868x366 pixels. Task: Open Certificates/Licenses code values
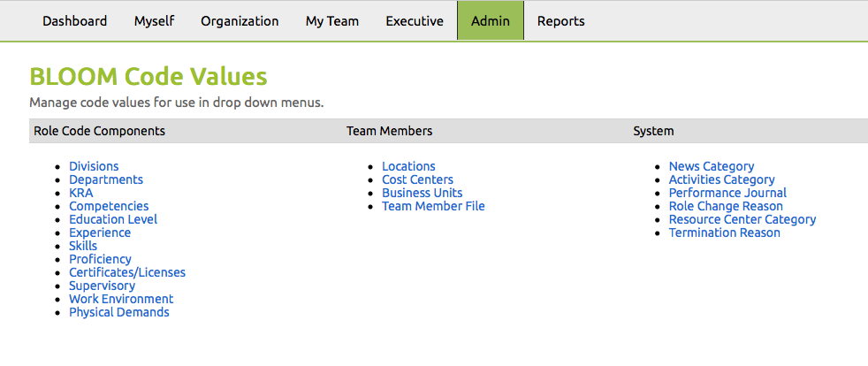pos(127,272)
